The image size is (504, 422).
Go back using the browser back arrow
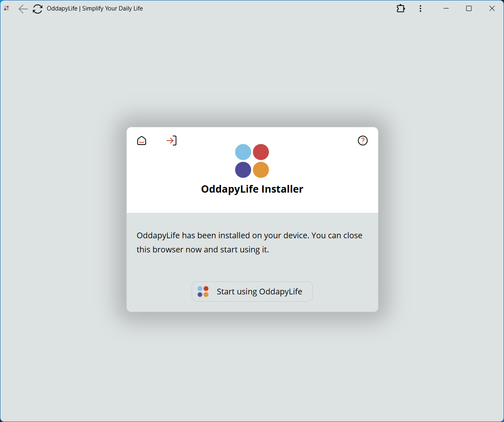23,8
